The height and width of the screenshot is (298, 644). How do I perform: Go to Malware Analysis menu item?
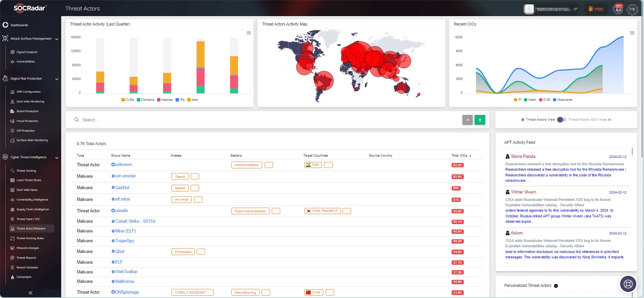[28, 248]
